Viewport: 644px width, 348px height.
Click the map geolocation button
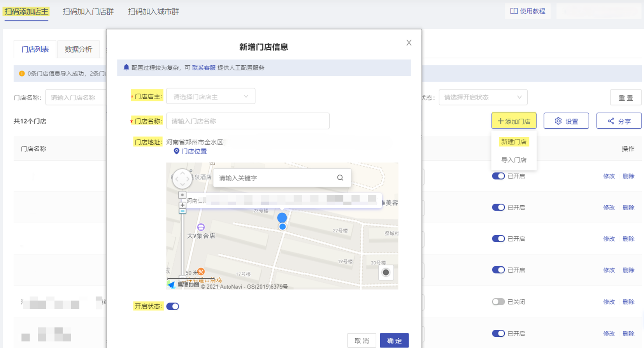(x=386, y=273)
